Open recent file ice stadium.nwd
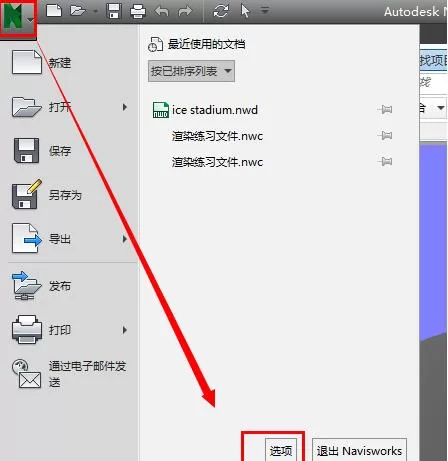 coord(215,110)
